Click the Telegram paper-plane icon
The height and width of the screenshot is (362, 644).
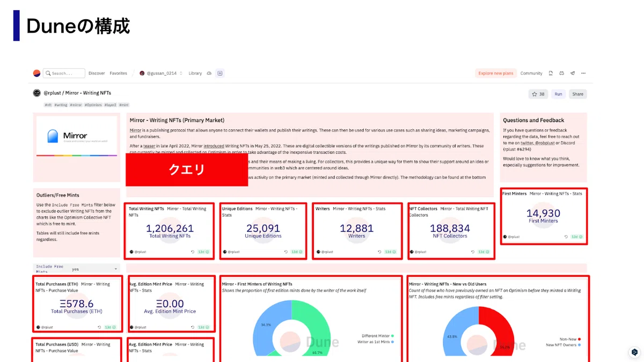pyautogui.click(x=573, y=73)
